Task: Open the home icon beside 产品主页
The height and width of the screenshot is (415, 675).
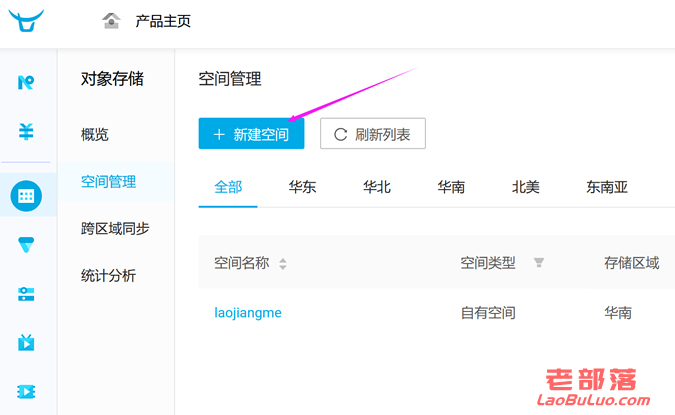Action: (111, 20)
